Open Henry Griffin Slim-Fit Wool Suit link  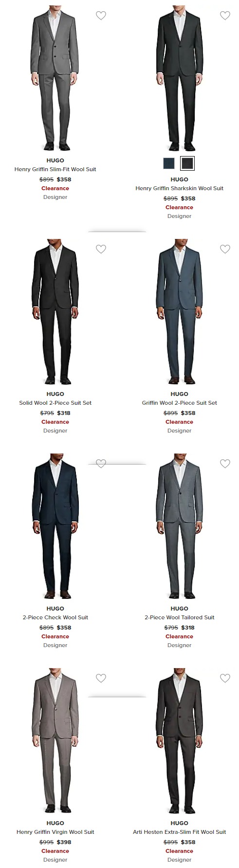click(x=55, y=169)
